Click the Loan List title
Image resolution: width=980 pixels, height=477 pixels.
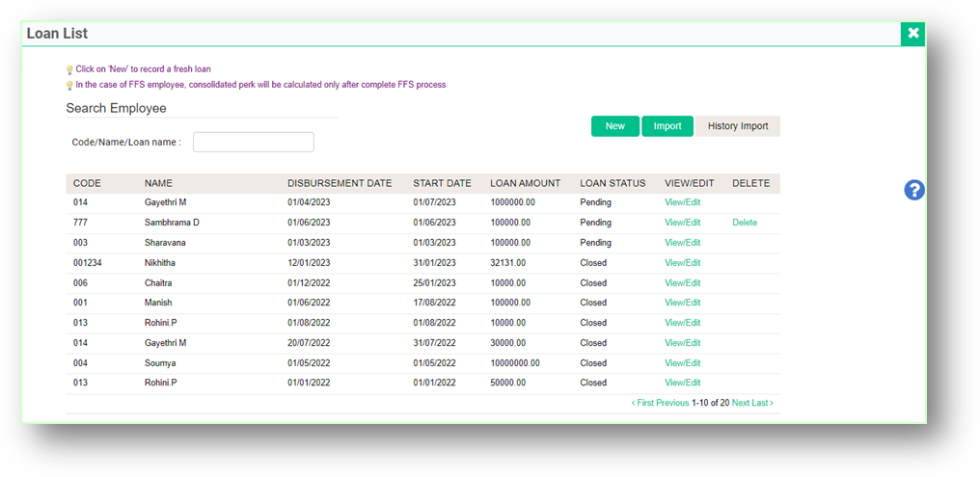tap(57, 34)
